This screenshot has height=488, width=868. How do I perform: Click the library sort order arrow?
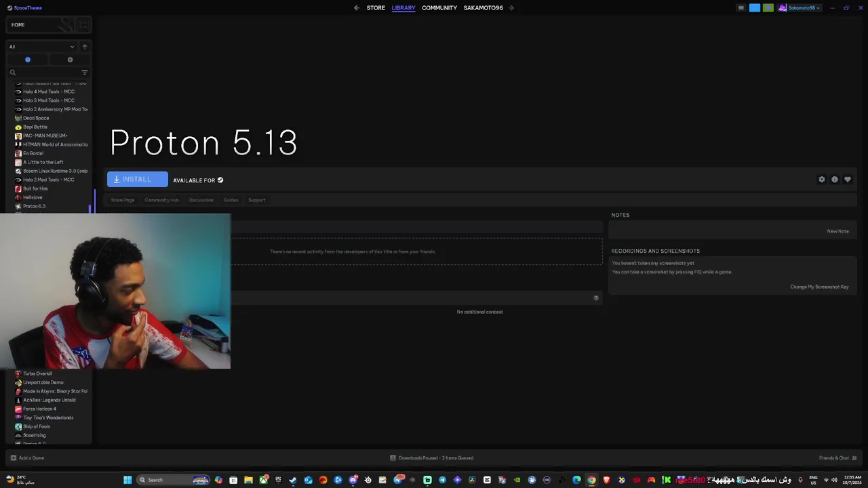(85, 47)
